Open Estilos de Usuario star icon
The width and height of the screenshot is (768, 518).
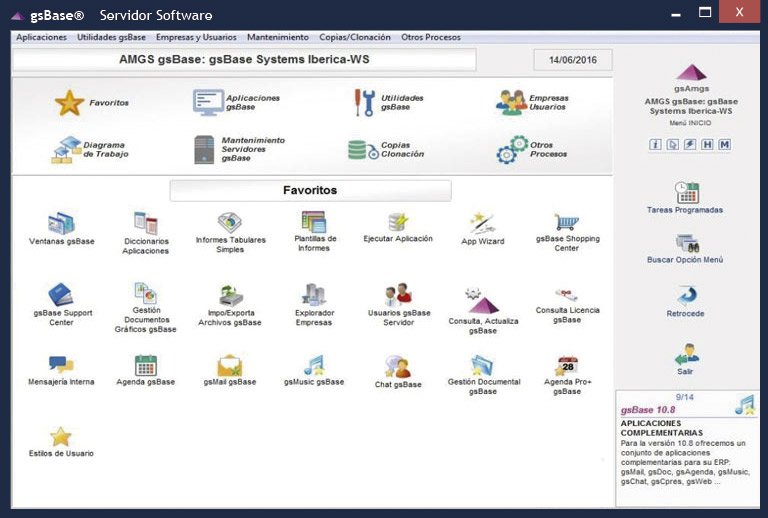click(x=61, y=437)
